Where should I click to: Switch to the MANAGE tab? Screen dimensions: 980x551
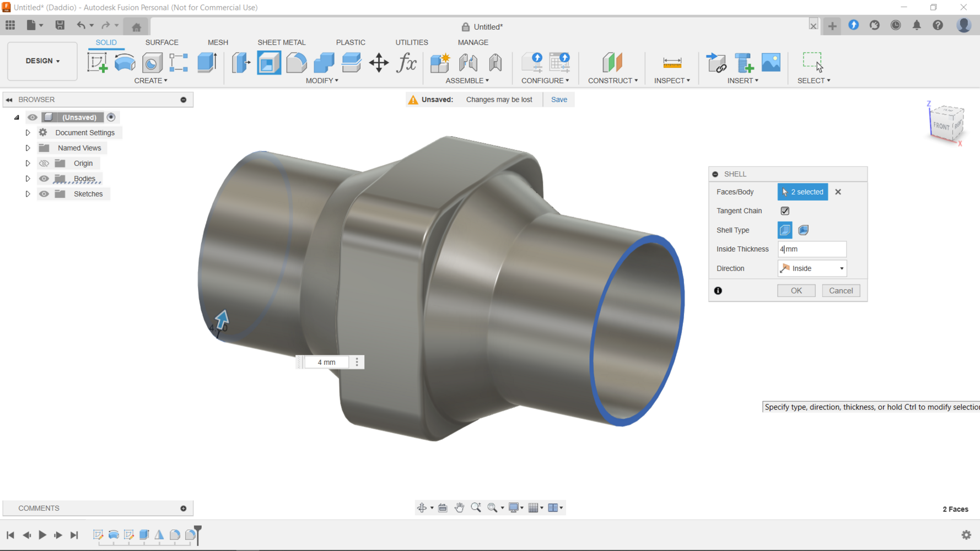tap(473, 42)
